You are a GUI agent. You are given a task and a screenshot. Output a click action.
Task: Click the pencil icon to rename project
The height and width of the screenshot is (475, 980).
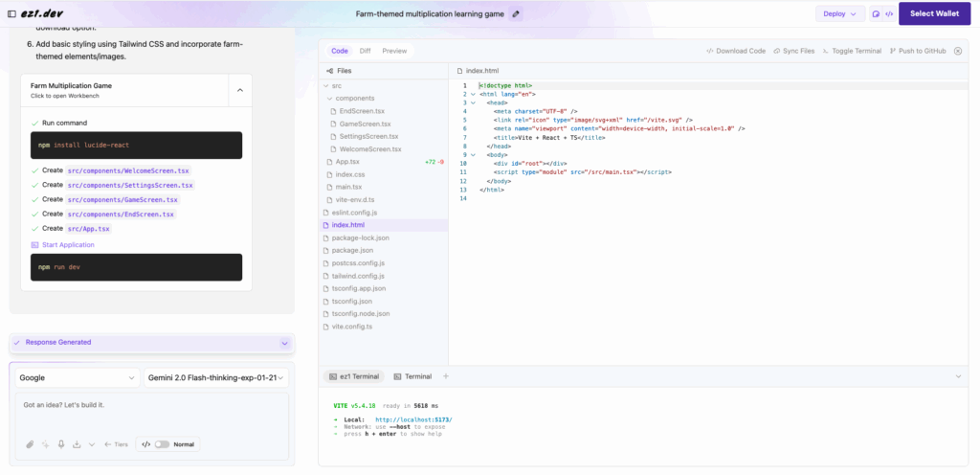tap(517, 14)
